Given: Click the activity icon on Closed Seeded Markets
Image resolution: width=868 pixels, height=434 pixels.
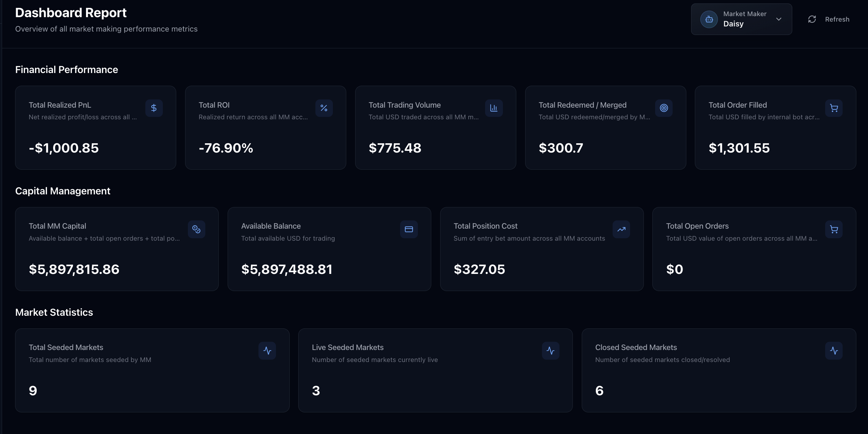Looking at the screenshot, I should coord(834,351).
